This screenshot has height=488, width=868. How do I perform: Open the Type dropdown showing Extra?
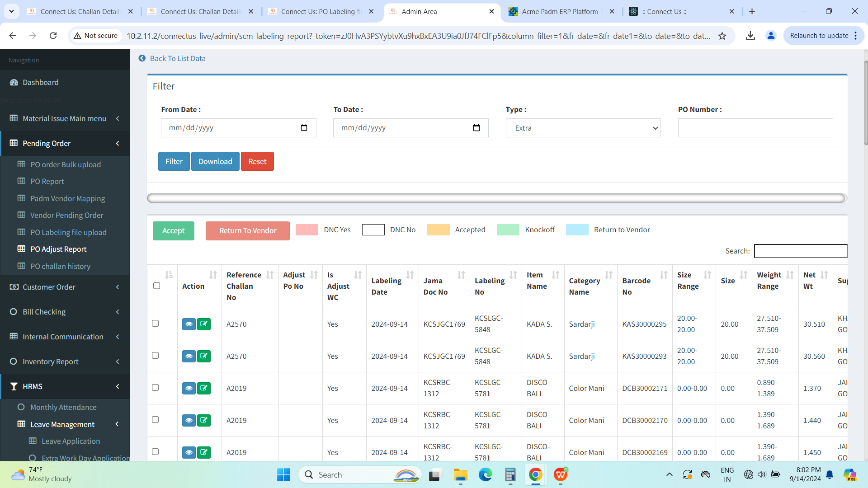pos(583,128)
